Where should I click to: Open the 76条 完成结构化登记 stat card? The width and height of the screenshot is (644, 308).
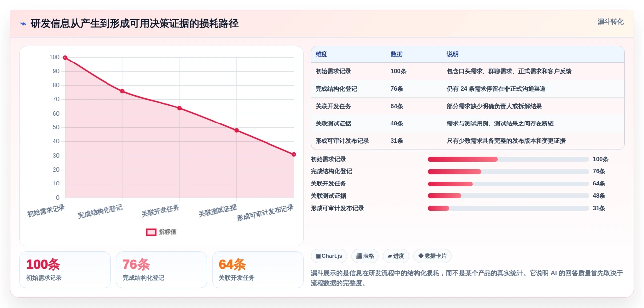tap(161, 270)
